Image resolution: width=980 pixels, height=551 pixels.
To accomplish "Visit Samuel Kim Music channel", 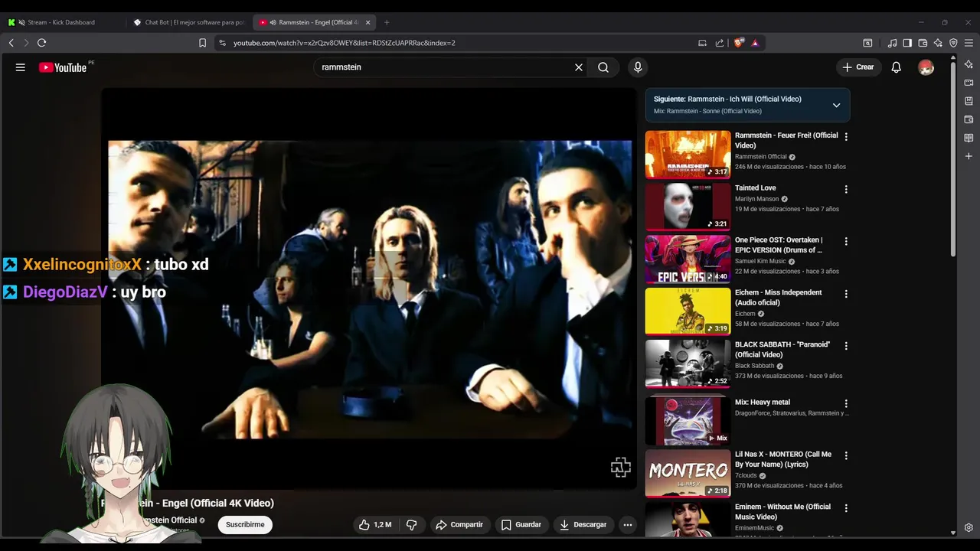I will (760, 262).
